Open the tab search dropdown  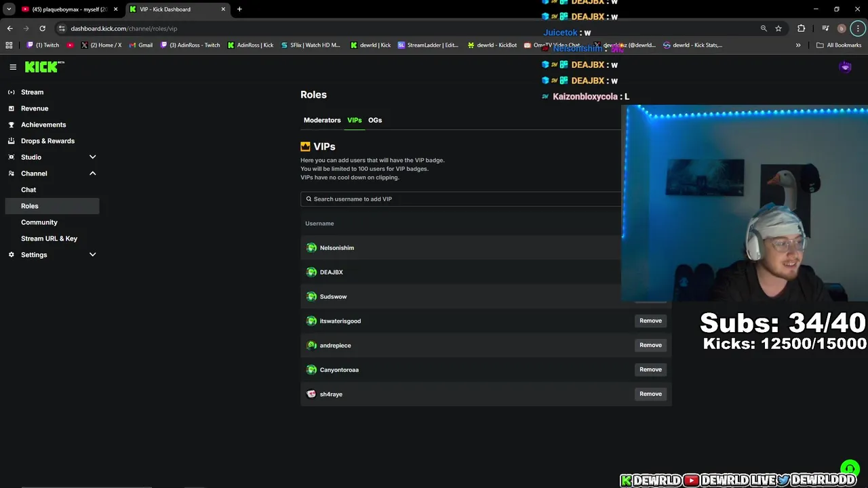(x=9, y=9)
